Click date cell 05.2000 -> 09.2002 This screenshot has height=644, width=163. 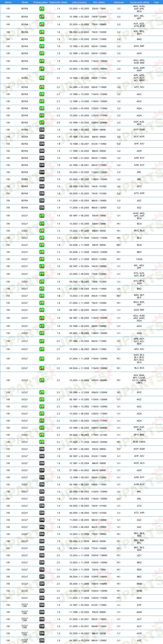pyautogui.click(x=79, y=633)
